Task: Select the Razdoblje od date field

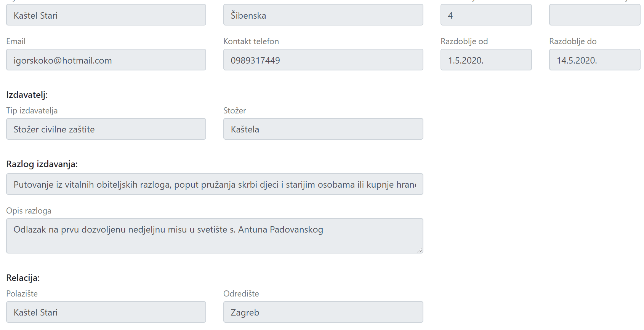Action: 486,60
